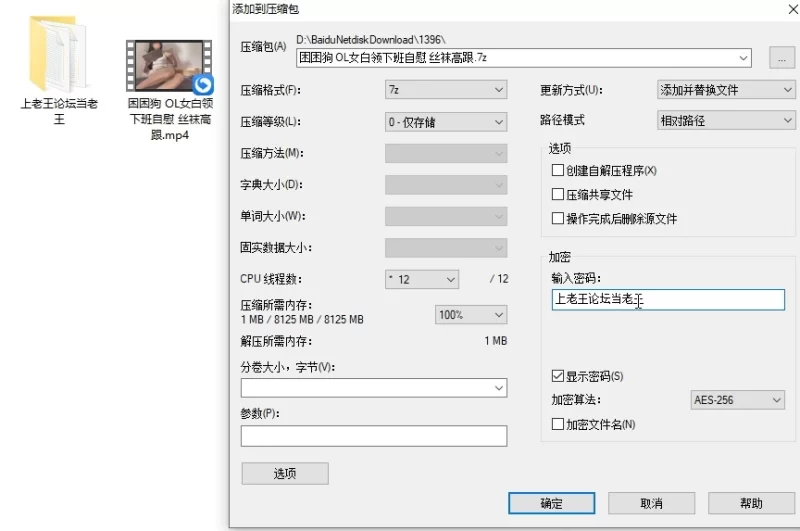The width and height of the screenshot is (800, 531).
Task: Enable the 创建自解压程序 checkbox
Action: 558,170
